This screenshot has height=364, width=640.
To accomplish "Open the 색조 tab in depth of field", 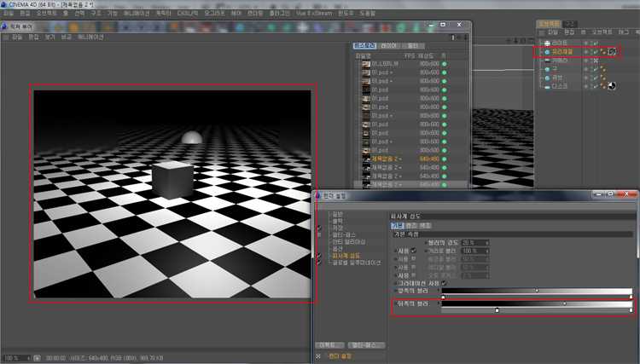I will tap(425, 225).
